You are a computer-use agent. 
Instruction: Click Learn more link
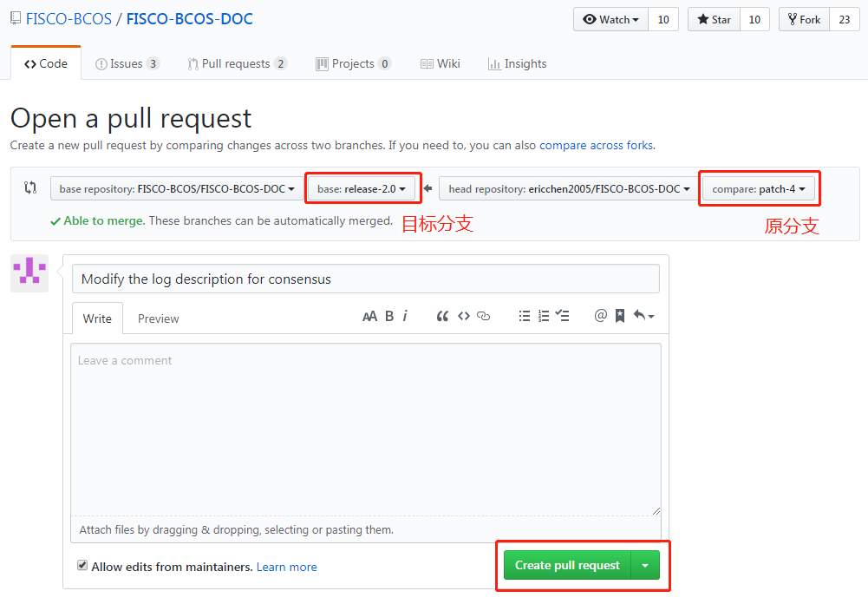coord(287,567)
